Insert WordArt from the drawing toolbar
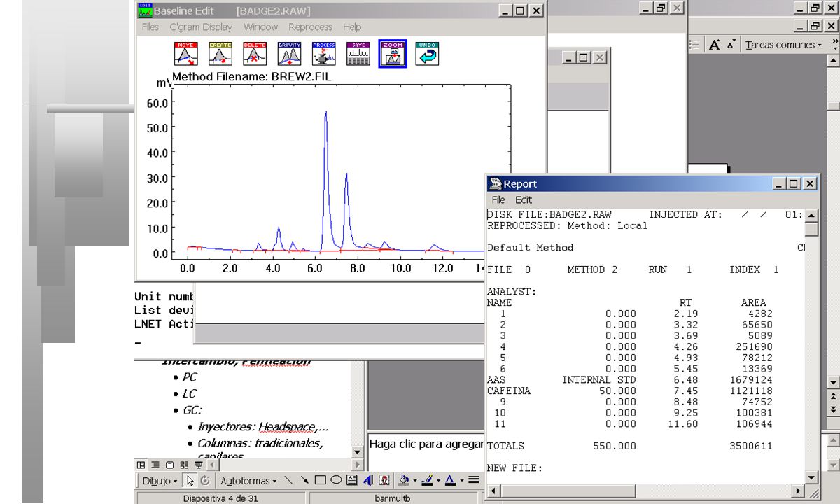 tap(367, 481)
